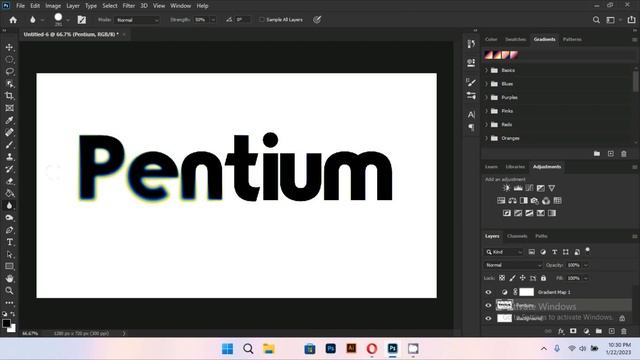Open the Search icon at top right
Image resolution: width=640 pixels, height=360 pixels.
[596, 20]
